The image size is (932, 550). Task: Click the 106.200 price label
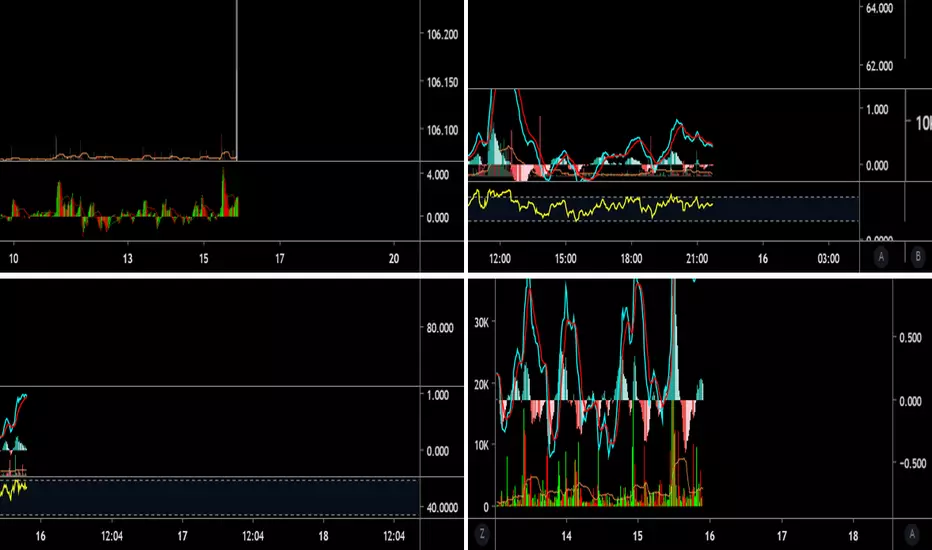click(x=442, y=34)
